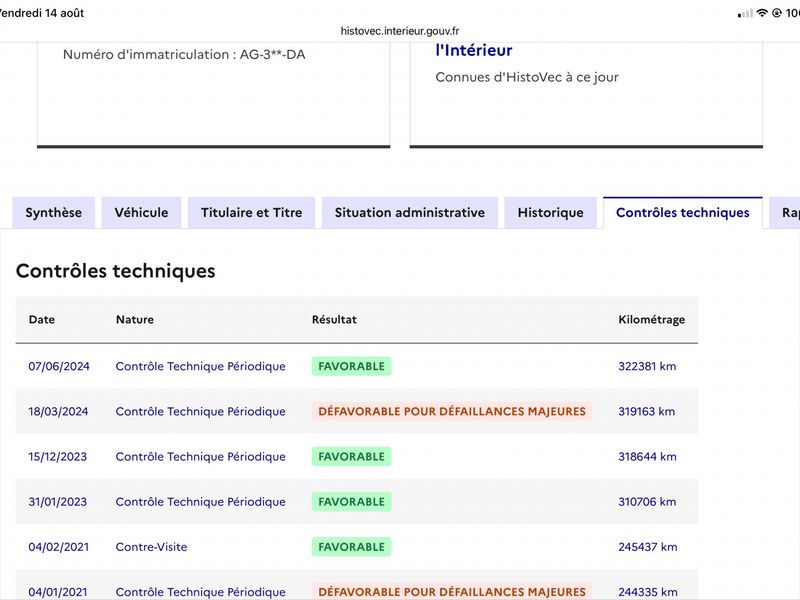This screenshot has height=600, width=800.
Task: Select the 15/12/2023 date entry
Action: click(x=58, y=457)
